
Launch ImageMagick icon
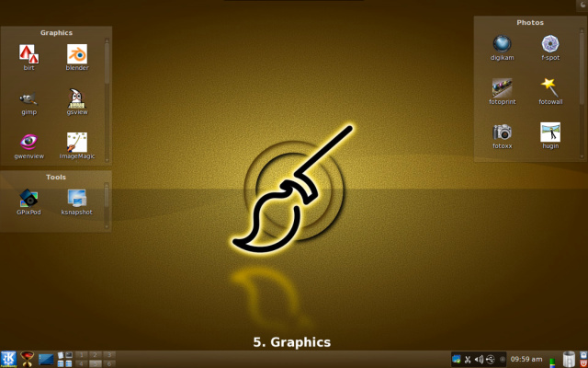point(77,142)
